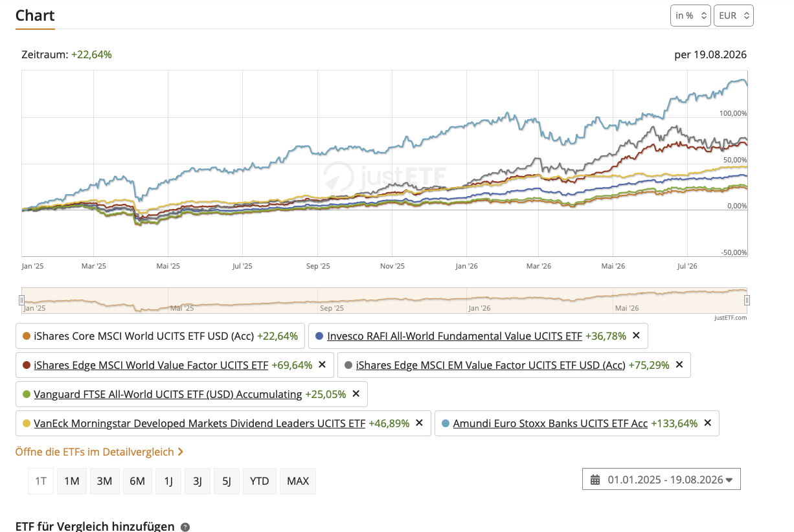
Task: Select the 1M time period
Action: (x=72, y=481)
